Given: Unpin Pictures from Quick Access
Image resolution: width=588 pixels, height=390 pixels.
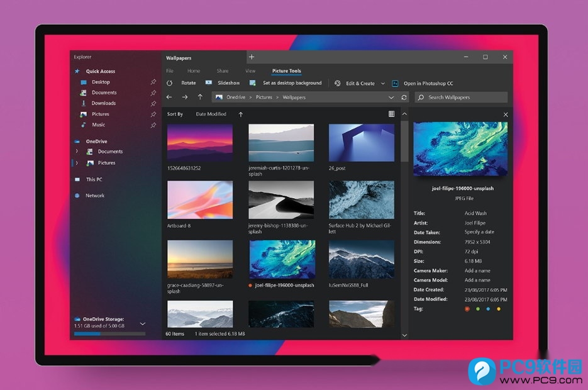Looking at the screenshot, I should (x=153, y=114).
